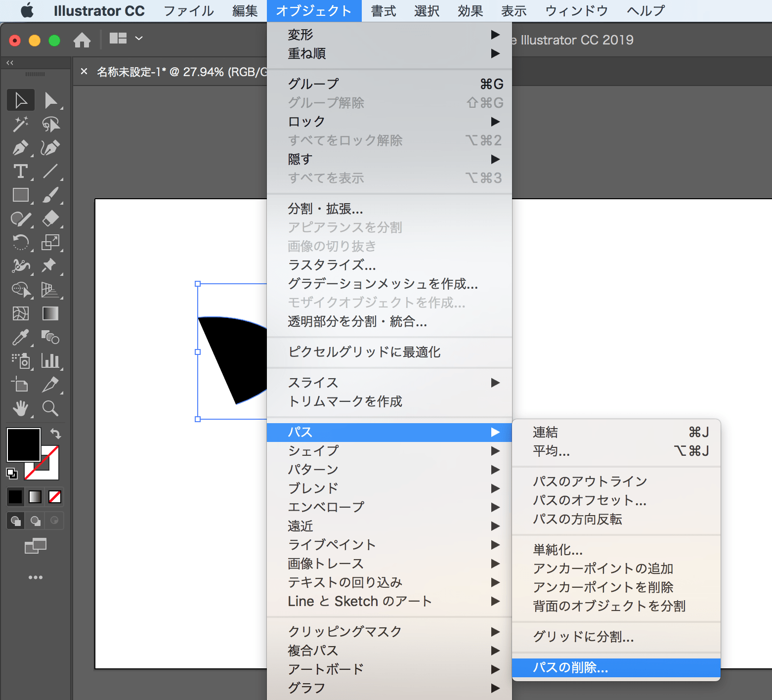This screenshot has height=700, width=772.
Task: Select the Pen tool
Action: tap(20, 148)
